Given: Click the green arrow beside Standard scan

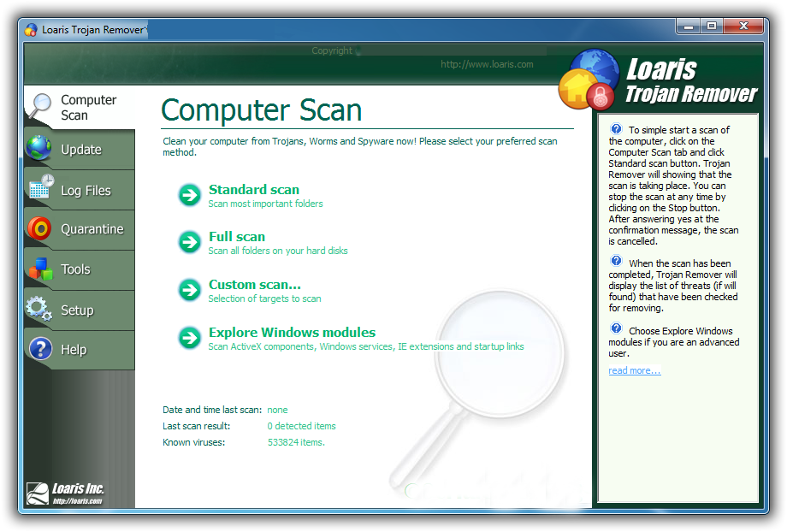Looking at the screenshot, I should (190, 195).
